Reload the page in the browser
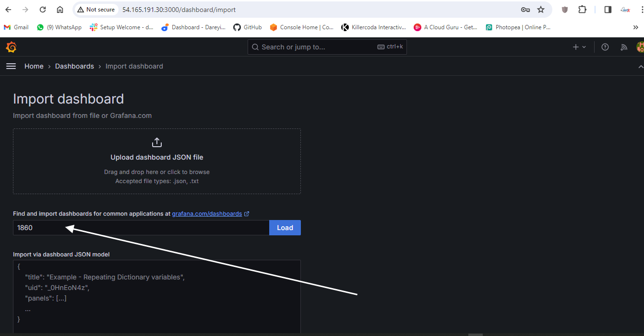 pyautogui.click(x=43, y=10)
